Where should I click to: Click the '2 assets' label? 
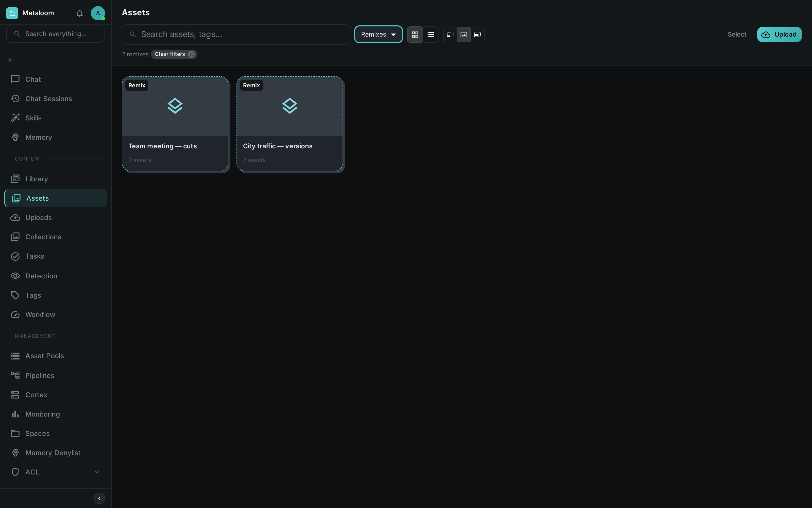point(254,160)
